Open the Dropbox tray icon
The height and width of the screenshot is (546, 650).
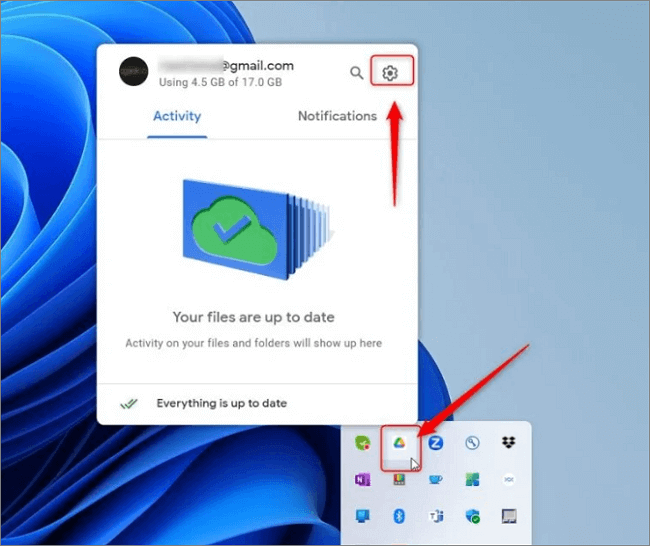[x=509, y=442]
